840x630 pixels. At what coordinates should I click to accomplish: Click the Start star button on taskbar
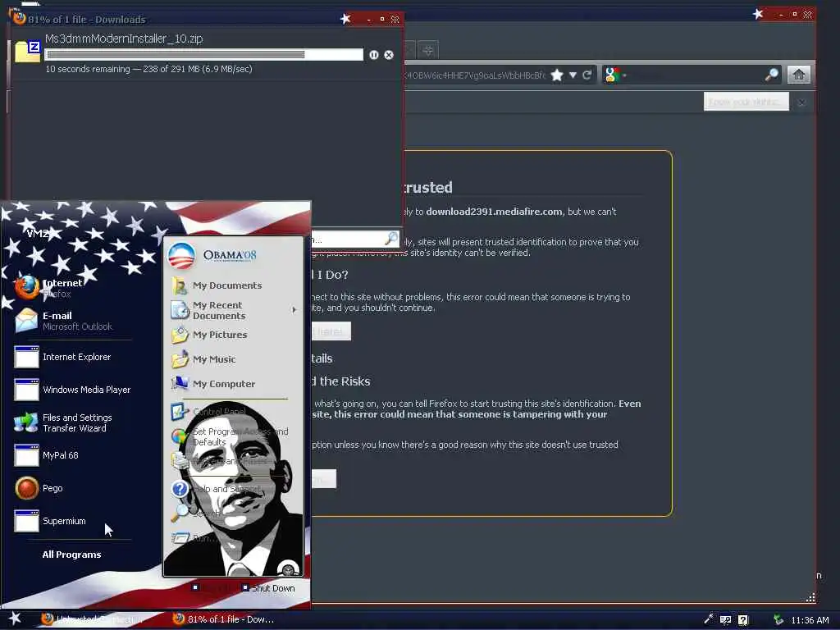(15, 619)
